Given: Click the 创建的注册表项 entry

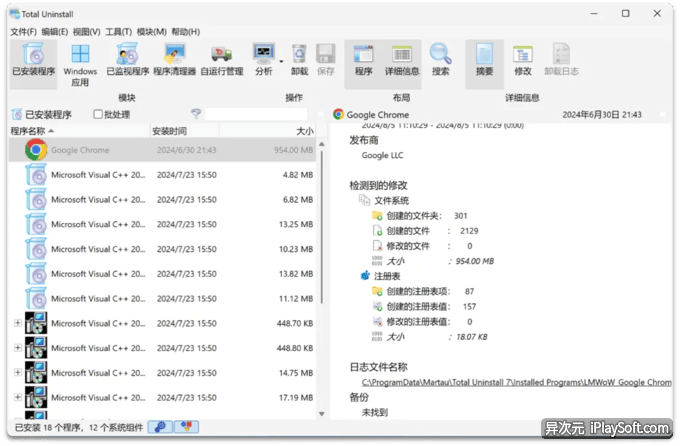Looking at the screenshot, I should click(x=423, y=291).
